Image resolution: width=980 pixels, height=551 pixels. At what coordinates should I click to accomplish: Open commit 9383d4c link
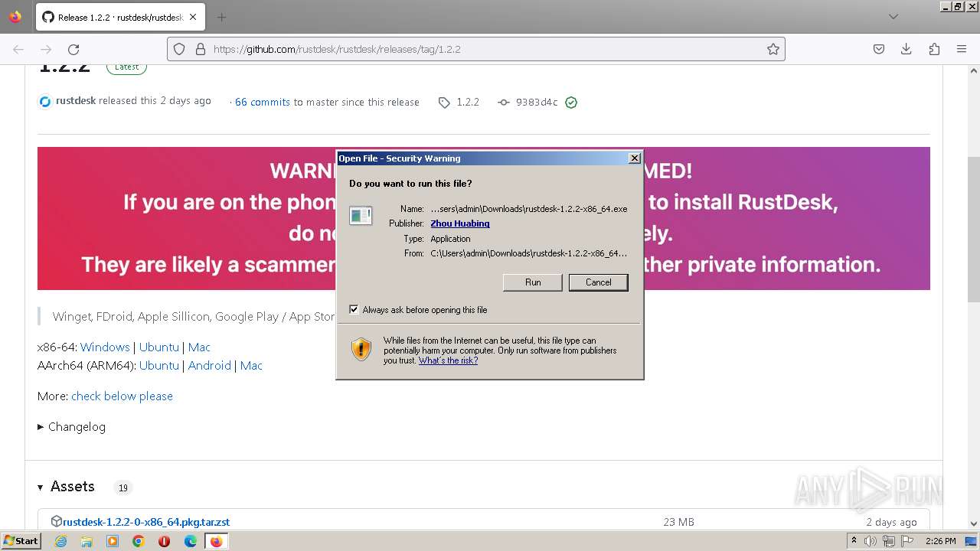click(537, 102)
